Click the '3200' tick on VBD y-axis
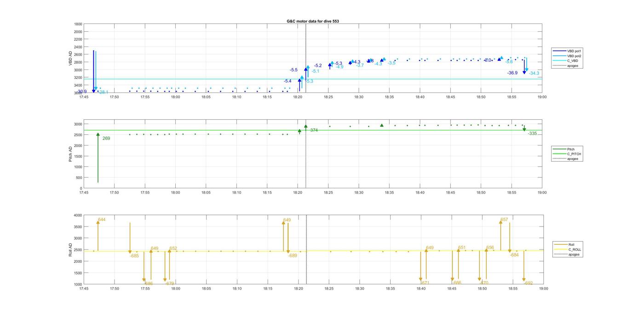 pyautogui.click(x=78, y=77)
